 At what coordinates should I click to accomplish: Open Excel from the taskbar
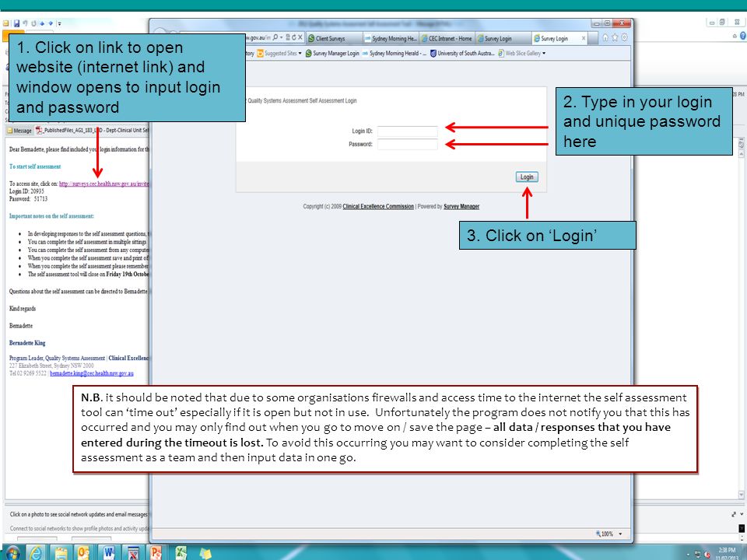click(x=181, y=553)
